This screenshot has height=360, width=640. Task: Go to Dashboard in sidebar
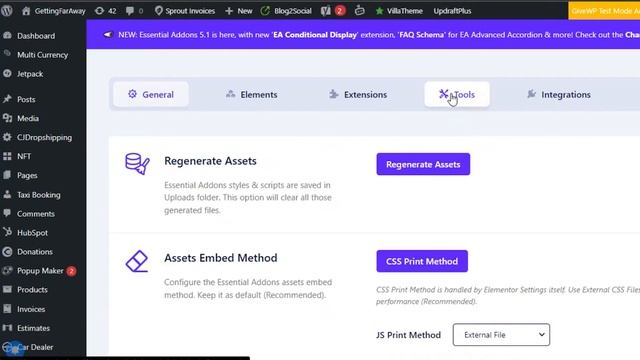(36, 36)
